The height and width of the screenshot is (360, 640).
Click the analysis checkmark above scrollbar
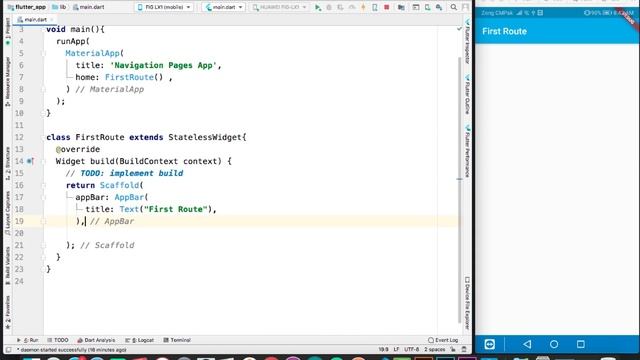pyautogui.click(x=459, y=29)
